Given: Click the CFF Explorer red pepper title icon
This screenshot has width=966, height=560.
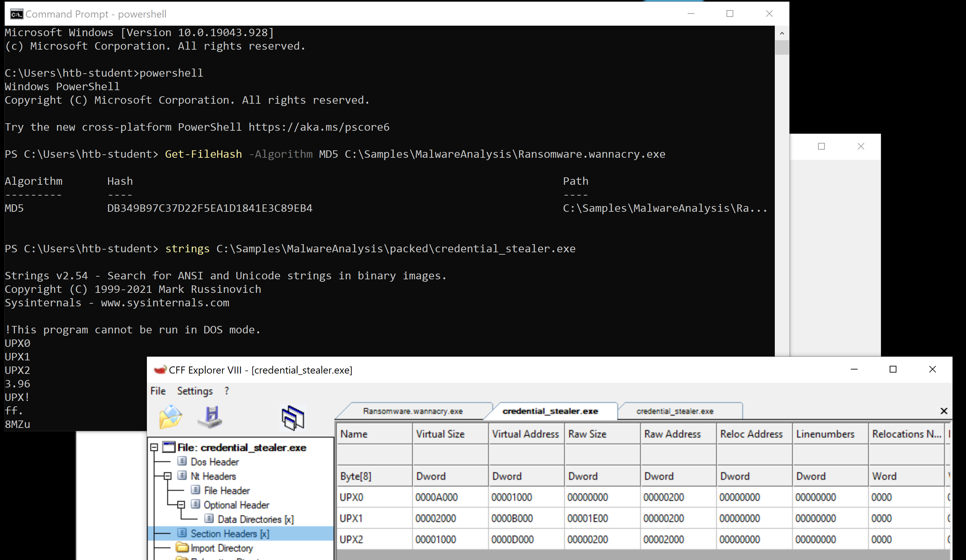Looking at the screenshot, I should [159, 370].
